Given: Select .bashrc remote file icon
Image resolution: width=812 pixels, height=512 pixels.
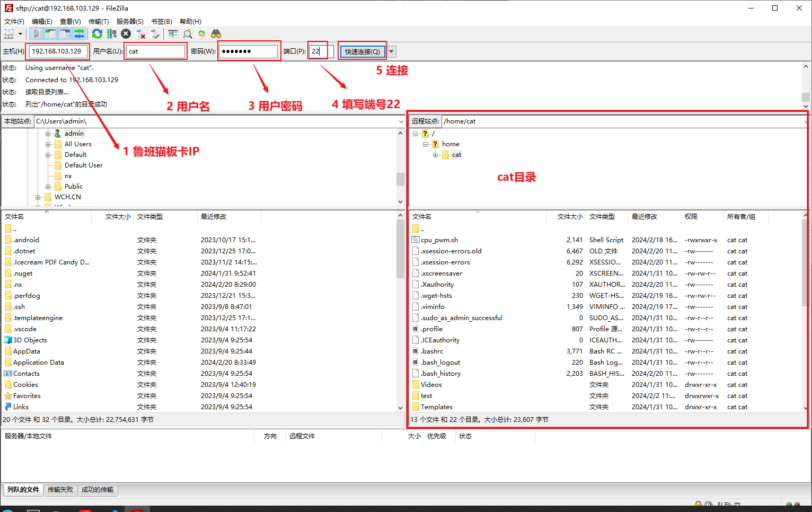Looking at the screenshot, I should click(416, 351).
